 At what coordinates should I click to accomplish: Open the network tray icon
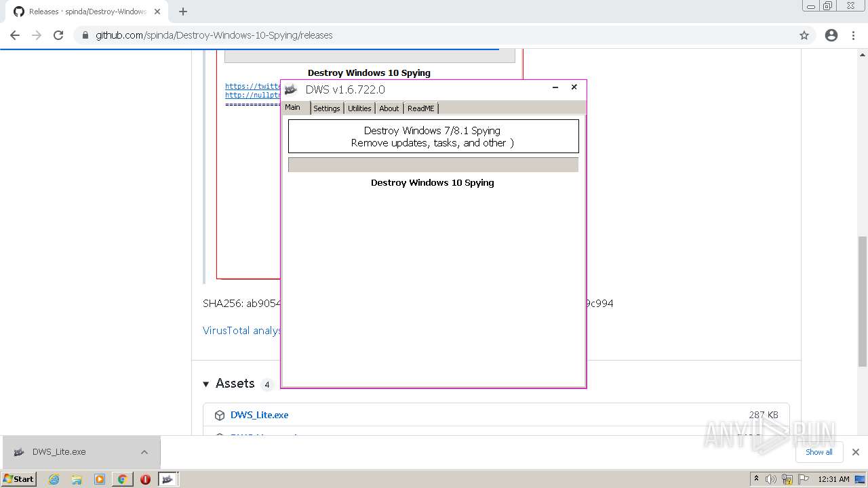(x=787, y=479)
